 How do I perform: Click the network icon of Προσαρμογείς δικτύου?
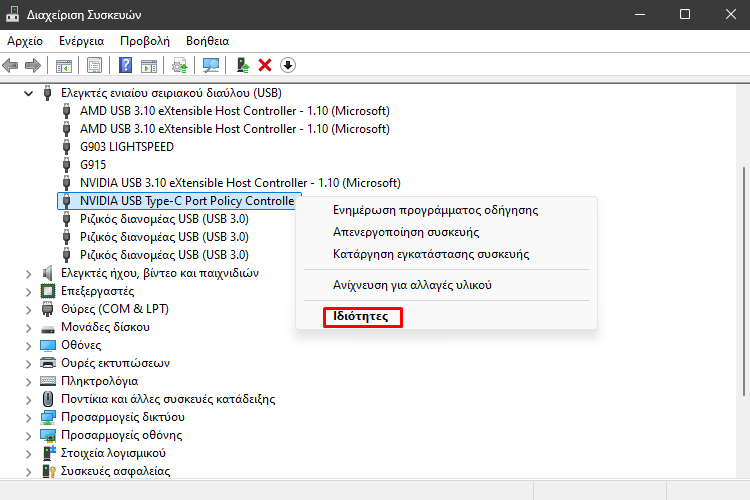click(x=48, y=417)
